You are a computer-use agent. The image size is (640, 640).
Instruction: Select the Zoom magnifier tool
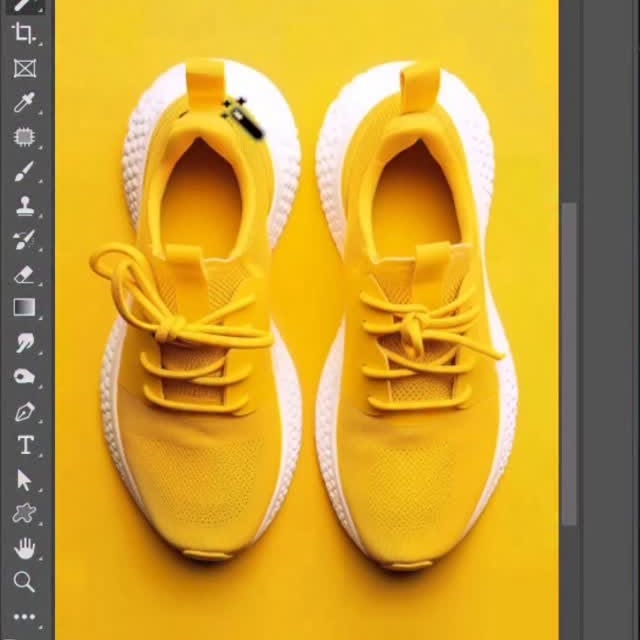24,582
